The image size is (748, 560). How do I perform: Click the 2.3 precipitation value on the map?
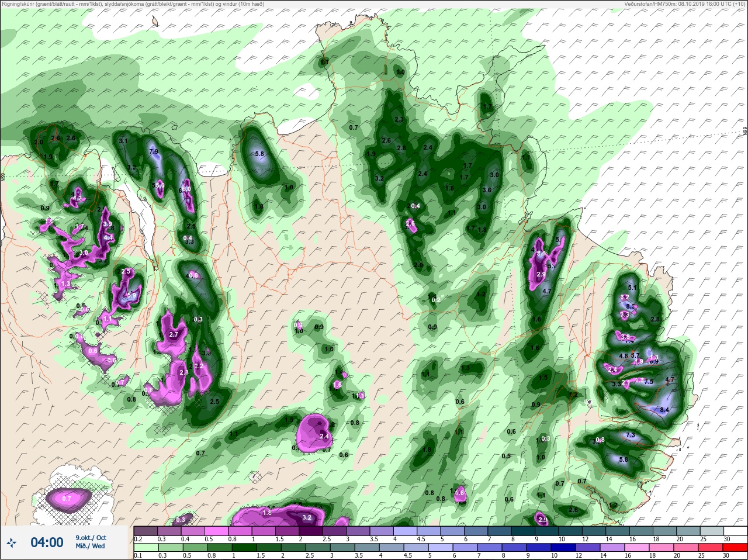[x=399, y=119]
